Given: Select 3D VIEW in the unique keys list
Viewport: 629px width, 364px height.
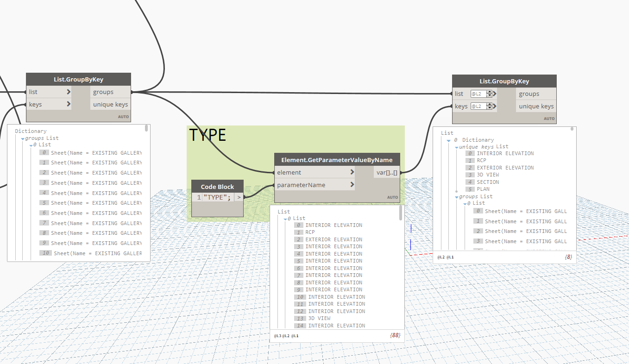Looking at the screenshot, I should point(484,175).
